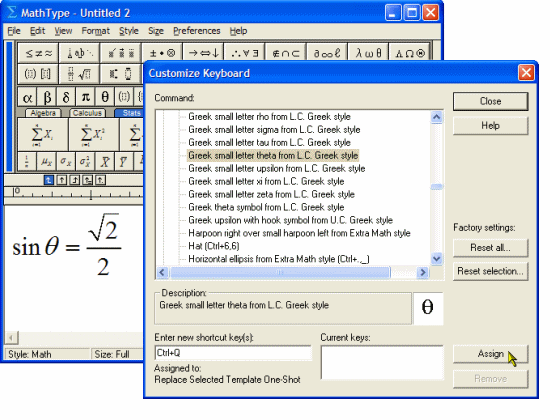The image size is (550, 420).
Task: Click the horizontal scrollbar thumb in command list
Action: click(280, 272)
